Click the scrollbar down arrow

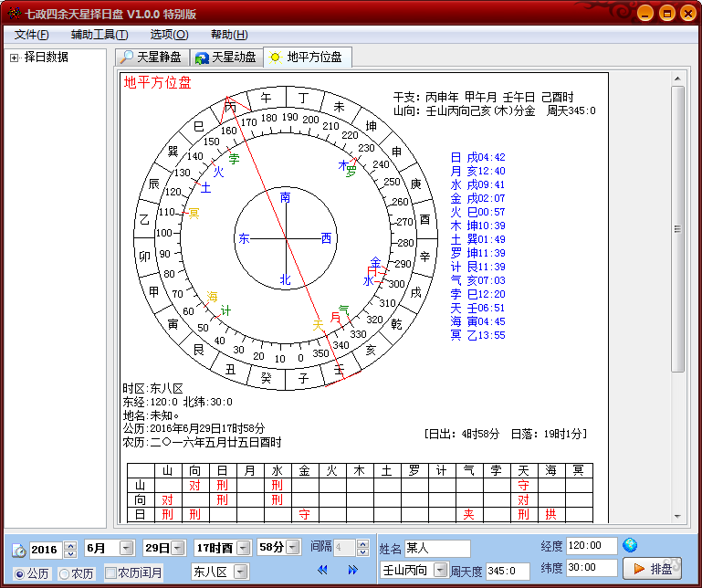pyautogui.click(x=677, y=517)
